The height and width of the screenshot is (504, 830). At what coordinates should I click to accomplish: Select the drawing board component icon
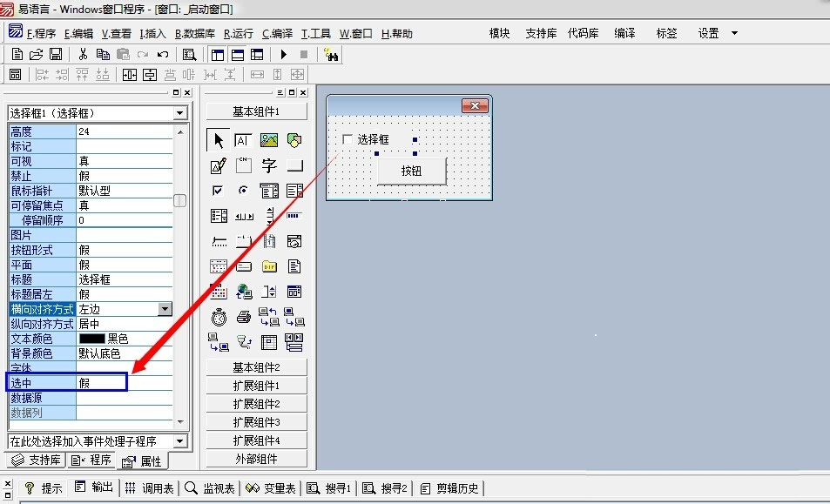click(x=218, y=165)
